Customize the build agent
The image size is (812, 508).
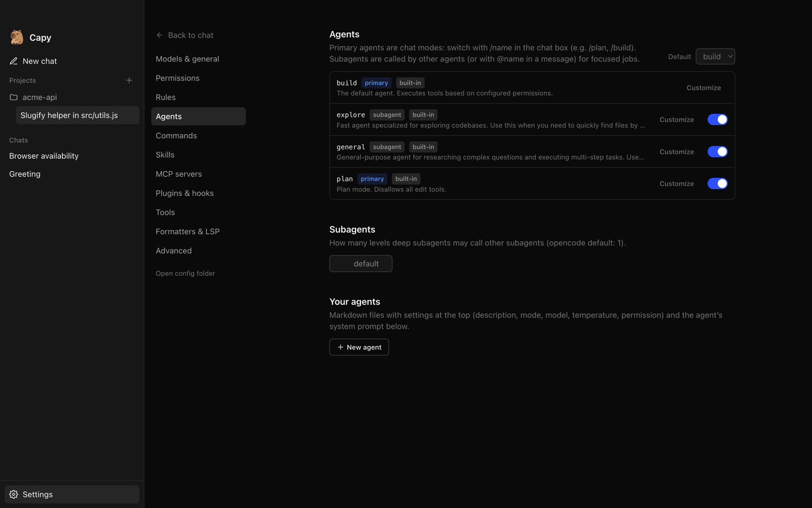pyautogui.click(x=703, y=88)
